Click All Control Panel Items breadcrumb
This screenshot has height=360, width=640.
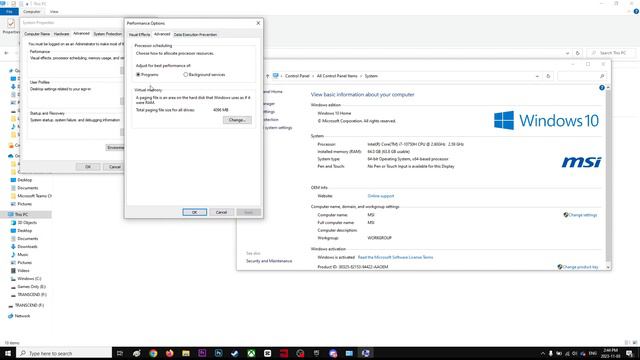[x=337, y=76]
